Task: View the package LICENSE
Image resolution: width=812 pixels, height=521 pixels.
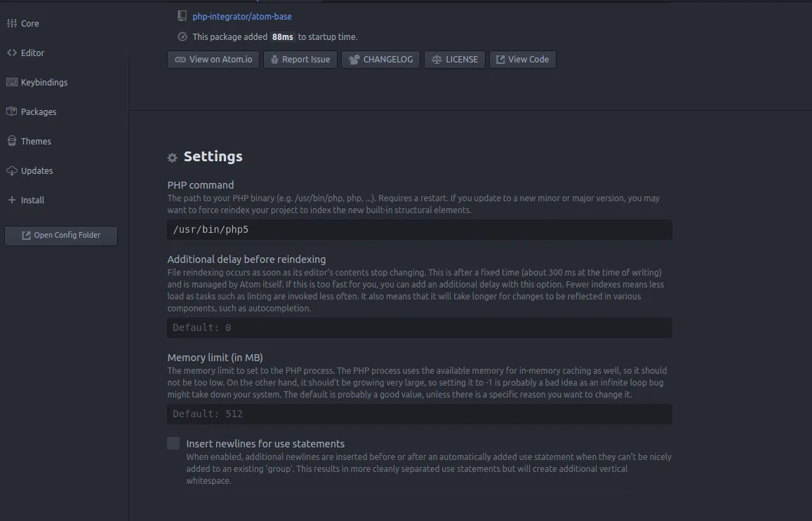Action: pyautogui.click(x=455, y=60)
